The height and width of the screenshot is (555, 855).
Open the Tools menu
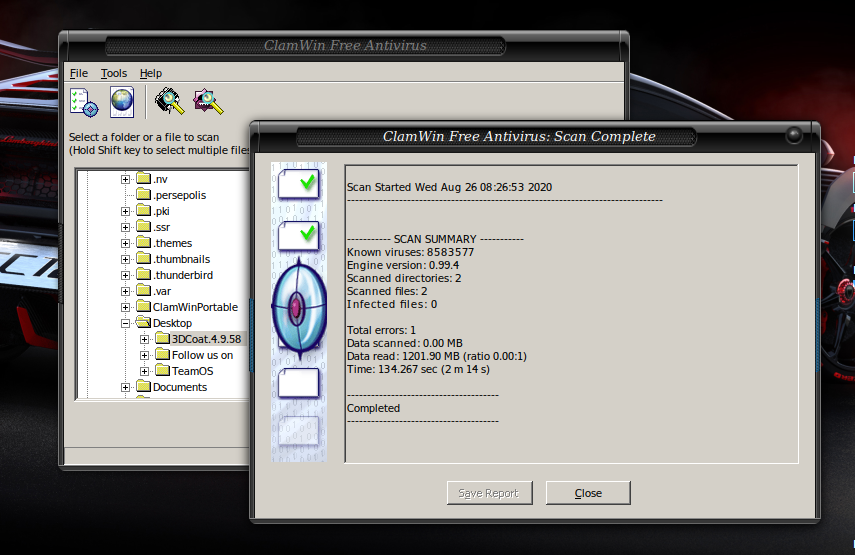pos(113,73)
